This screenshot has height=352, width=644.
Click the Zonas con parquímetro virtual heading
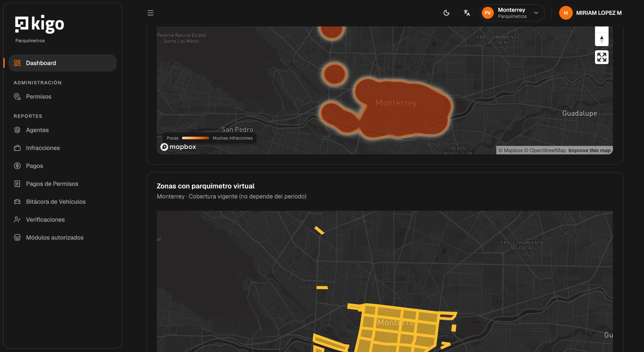pyautogui.click(x=205, y=186)
